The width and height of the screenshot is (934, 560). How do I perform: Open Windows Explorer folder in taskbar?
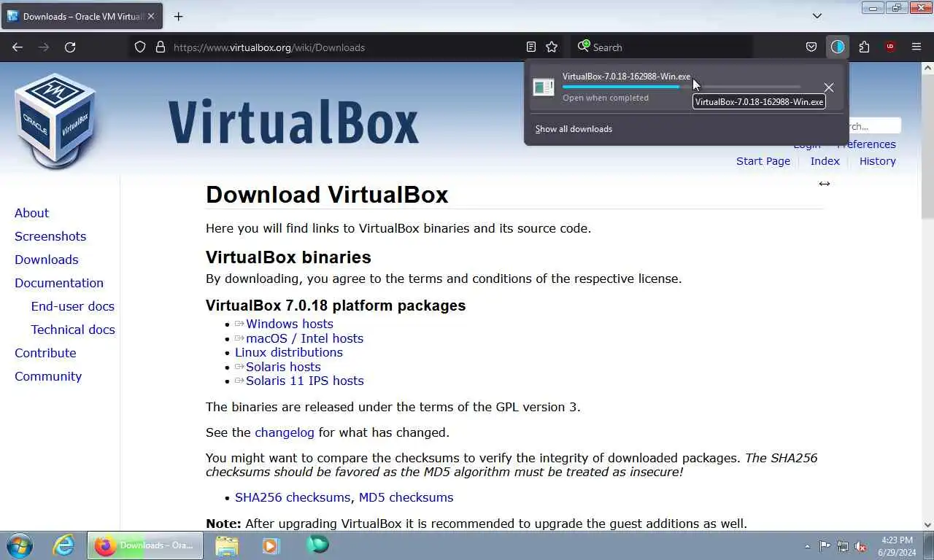(x=227, y=545)
